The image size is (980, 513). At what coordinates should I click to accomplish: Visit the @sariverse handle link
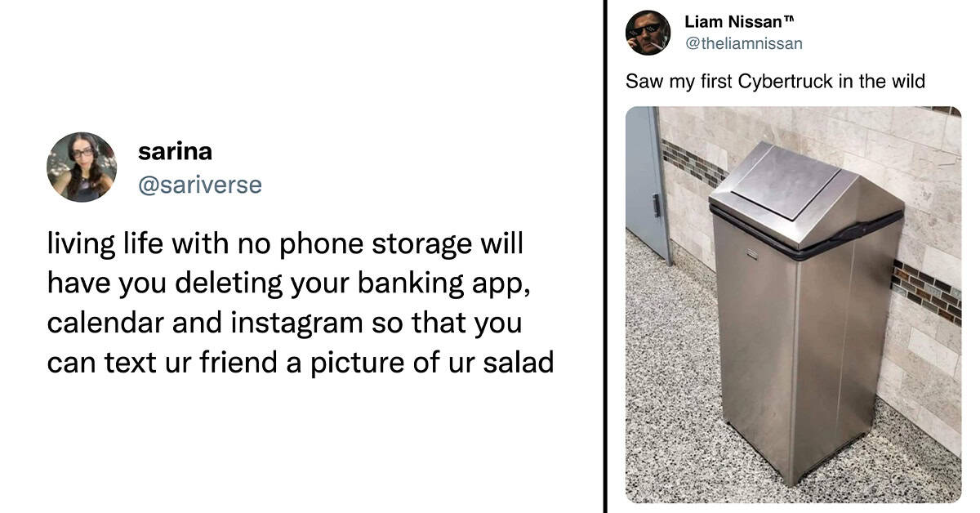tap(200, 185)
